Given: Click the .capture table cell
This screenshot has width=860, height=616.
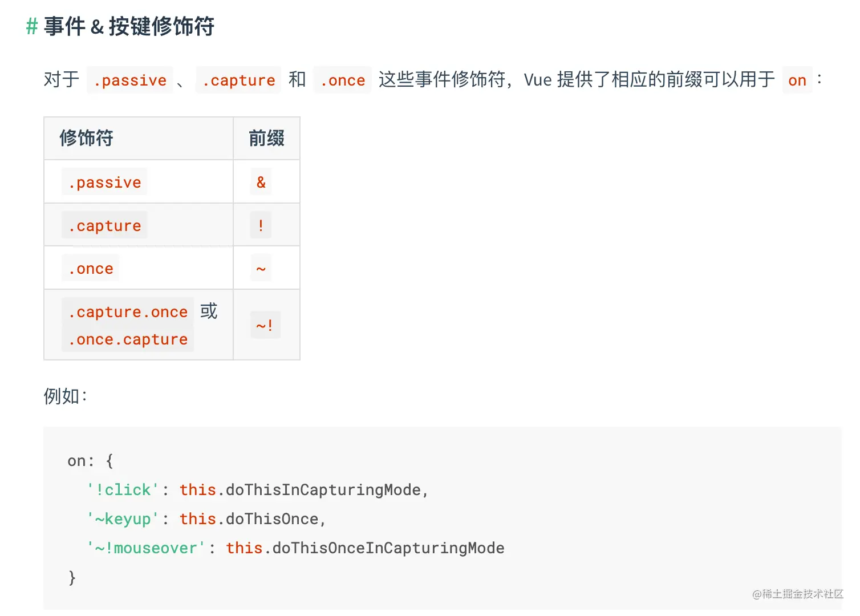Looking at the screenshot, I should pyautogui.click(x=139, y=225).
